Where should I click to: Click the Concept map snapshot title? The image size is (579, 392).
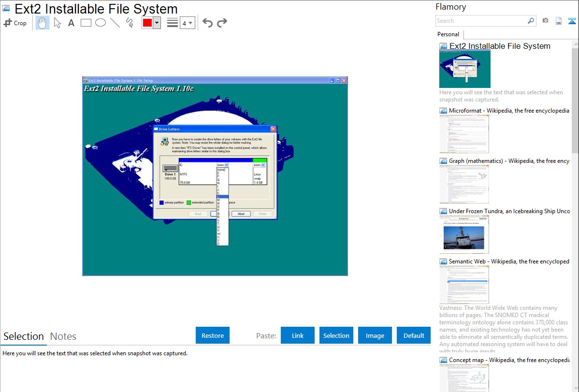pos(509,360)
